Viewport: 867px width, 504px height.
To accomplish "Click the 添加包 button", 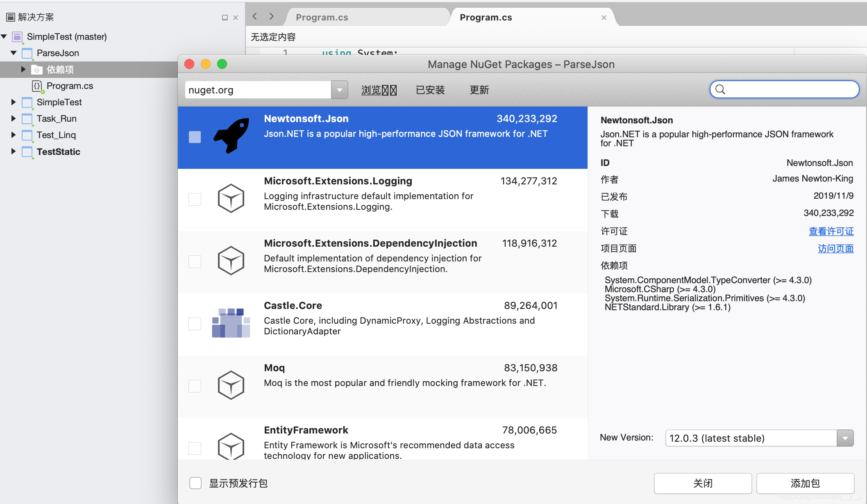I will [805, 484].
